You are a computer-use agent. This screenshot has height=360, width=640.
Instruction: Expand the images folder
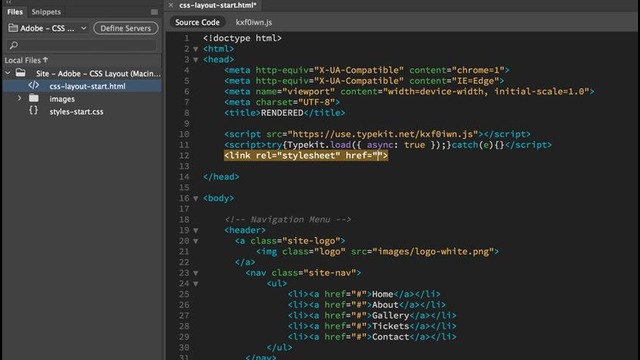click(x=19, y=98)
